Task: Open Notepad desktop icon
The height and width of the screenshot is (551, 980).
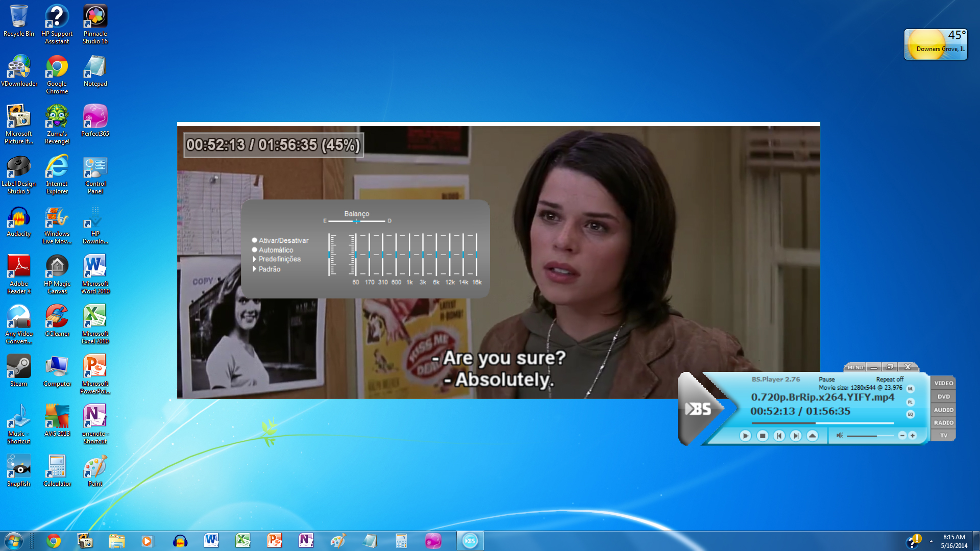Action: tap(95, 71)
